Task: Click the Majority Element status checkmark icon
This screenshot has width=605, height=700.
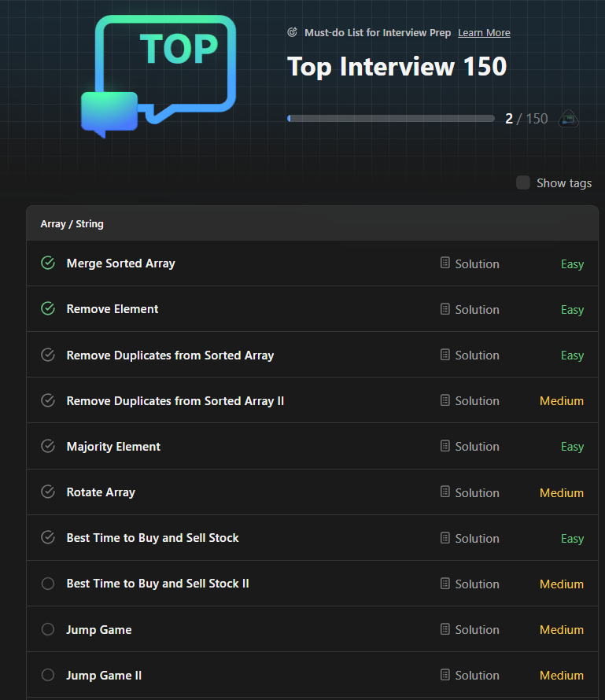Action: [48, 446]
